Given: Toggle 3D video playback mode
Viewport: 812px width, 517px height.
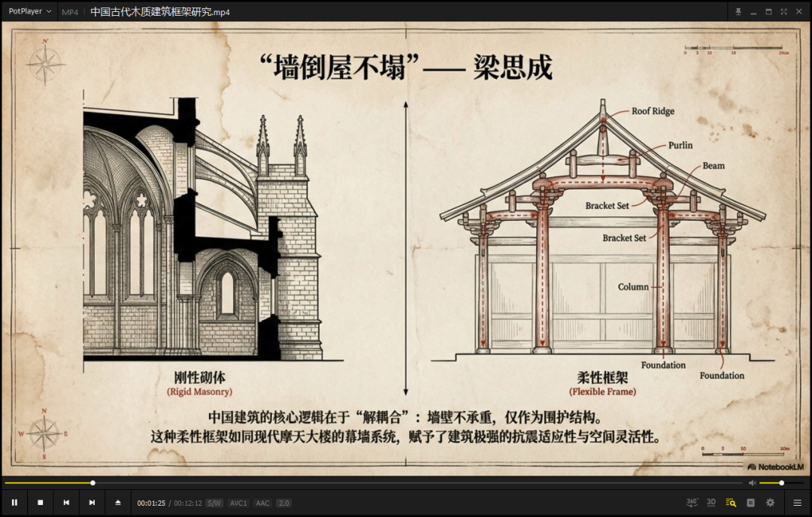Looking at the screenshot, I should point(711,503).
